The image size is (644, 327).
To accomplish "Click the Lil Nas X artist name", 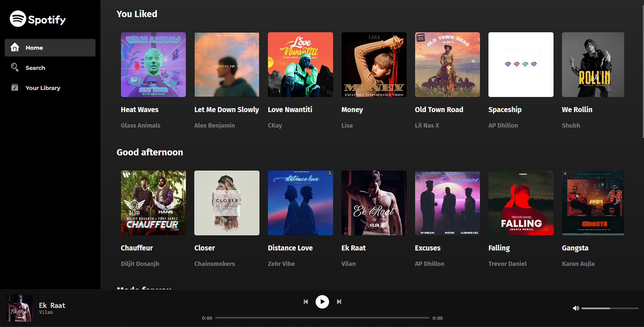I will pos(427,125).
